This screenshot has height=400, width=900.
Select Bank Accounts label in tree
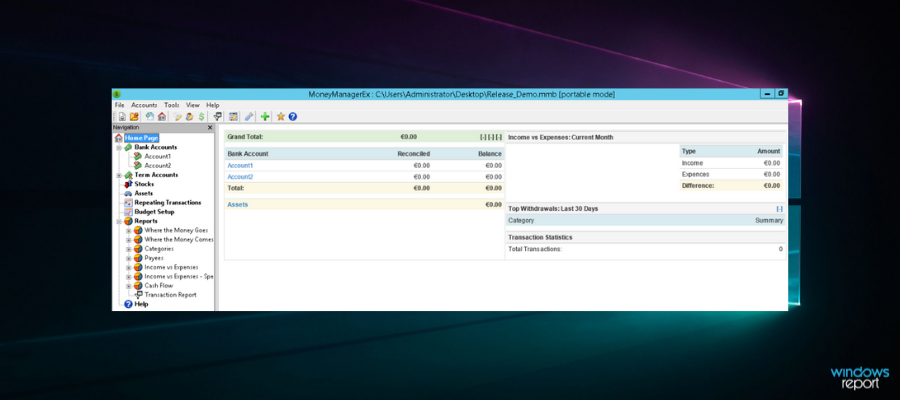click(156, 147)
